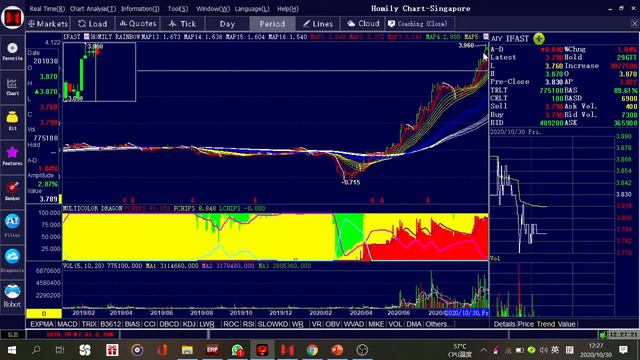Close the chart panel with X
The width and height of the screenshot is (640, 360).
(635, 24)
